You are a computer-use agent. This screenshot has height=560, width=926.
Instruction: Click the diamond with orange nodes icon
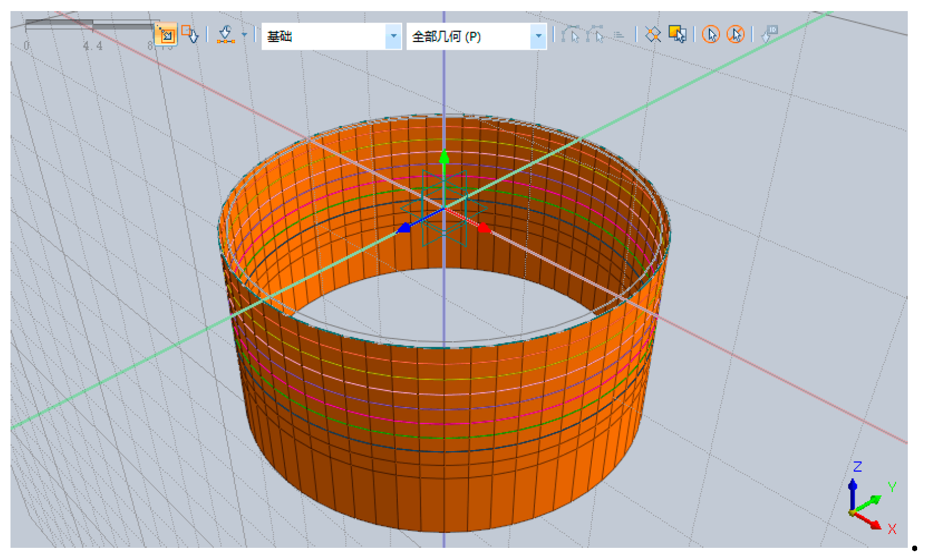click(653, 35)
